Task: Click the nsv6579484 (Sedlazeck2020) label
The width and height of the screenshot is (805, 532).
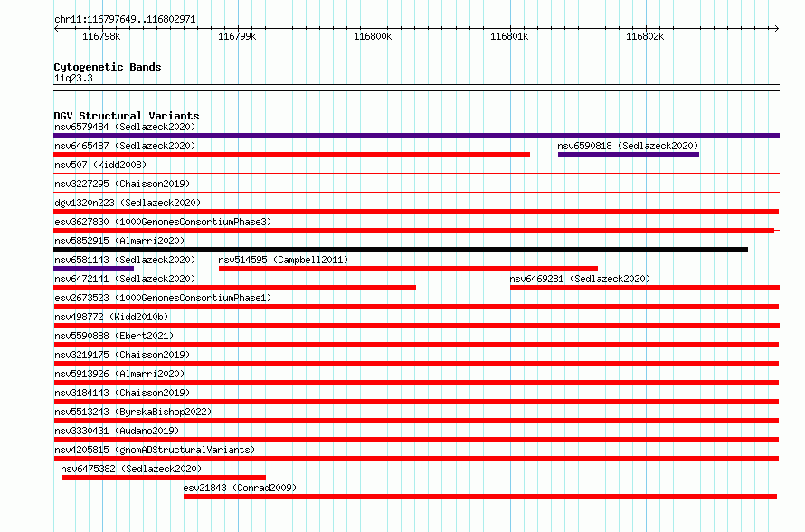Action: 125,127
